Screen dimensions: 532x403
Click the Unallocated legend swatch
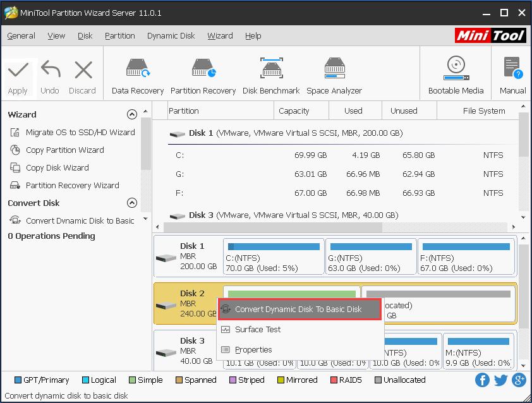[x=378, y=380]
